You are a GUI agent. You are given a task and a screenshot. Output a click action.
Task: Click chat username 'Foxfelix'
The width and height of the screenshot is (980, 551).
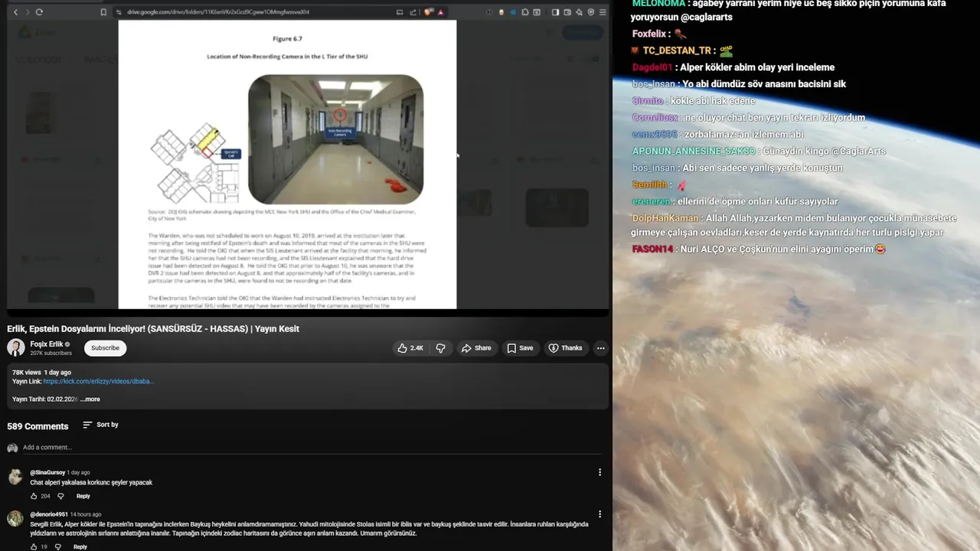651,34
